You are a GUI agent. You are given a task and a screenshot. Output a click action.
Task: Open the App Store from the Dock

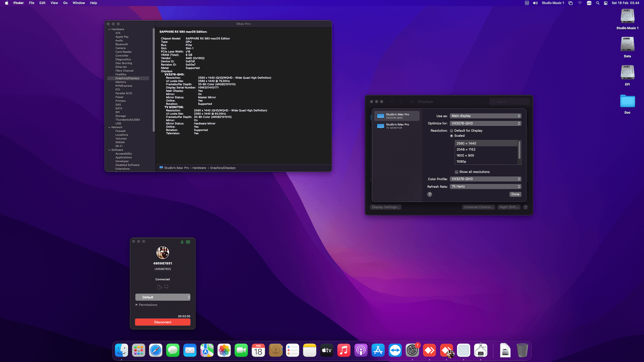[x=378, y=350]
